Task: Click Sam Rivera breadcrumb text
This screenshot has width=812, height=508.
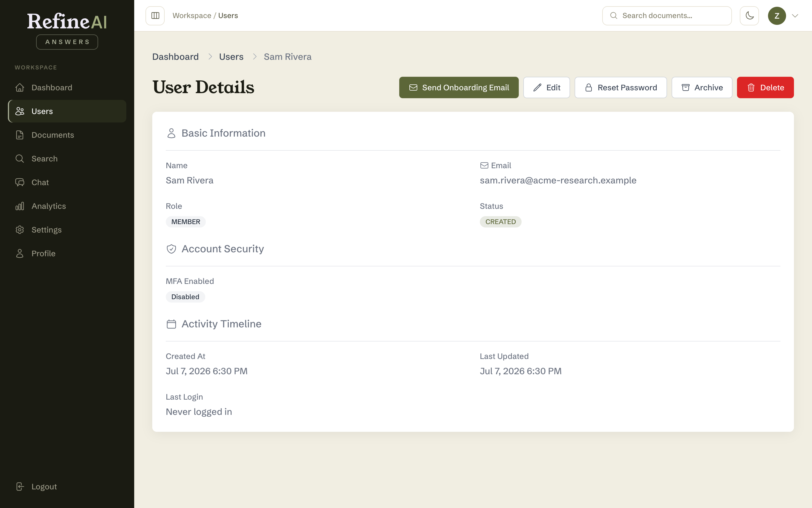Action: 288,57
